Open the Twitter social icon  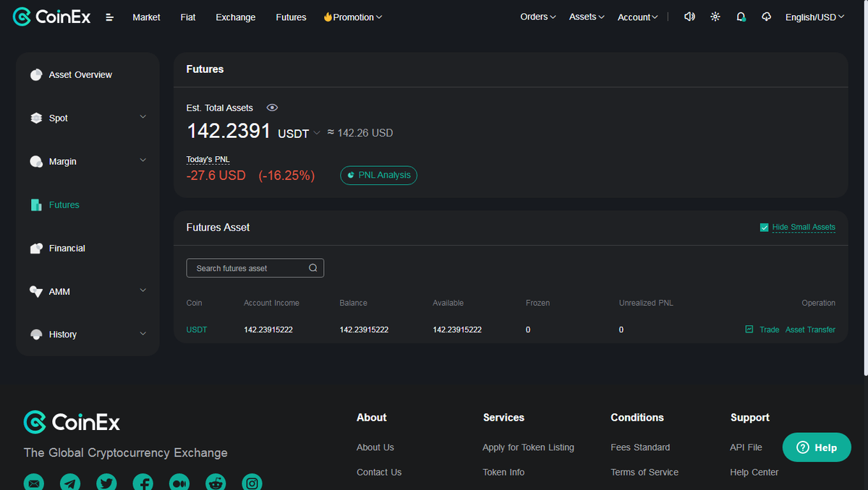pos(106,482)
